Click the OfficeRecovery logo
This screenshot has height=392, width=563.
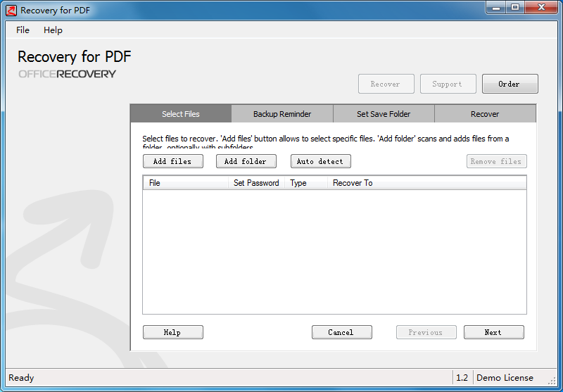[x=67, y=74]
